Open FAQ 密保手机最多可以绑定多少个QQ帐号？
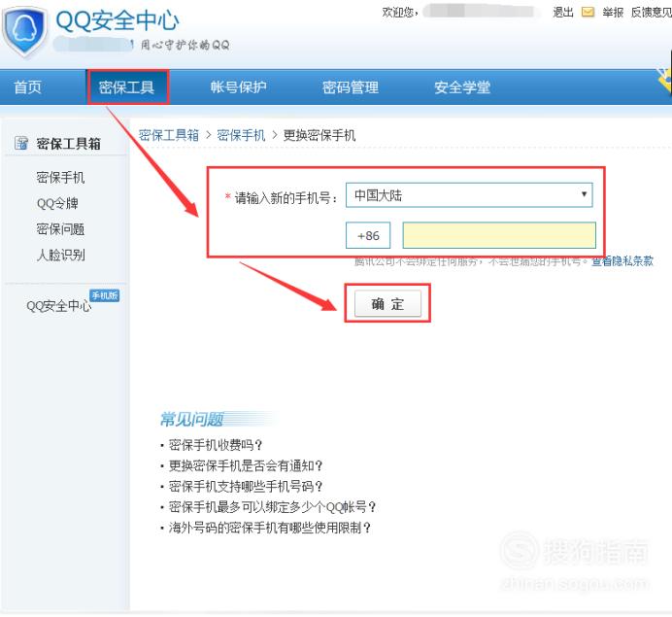This screenshot has width=672, height=617. point(273,507)
